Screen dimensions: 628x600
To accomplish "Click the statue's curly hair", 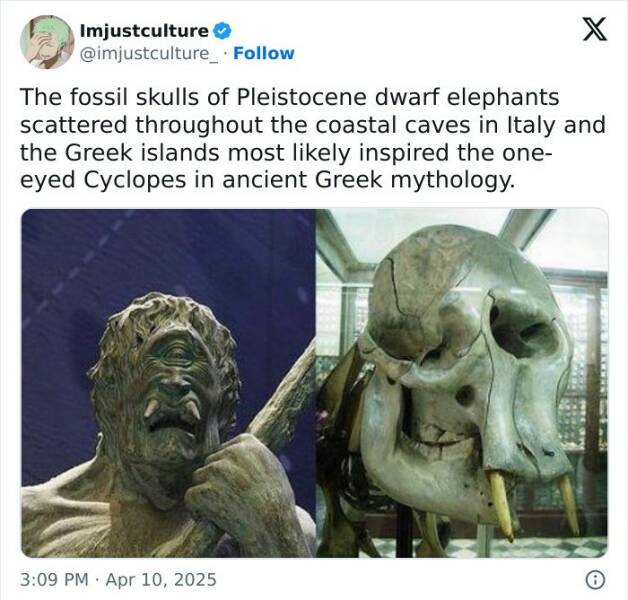I will pos(168,316).
